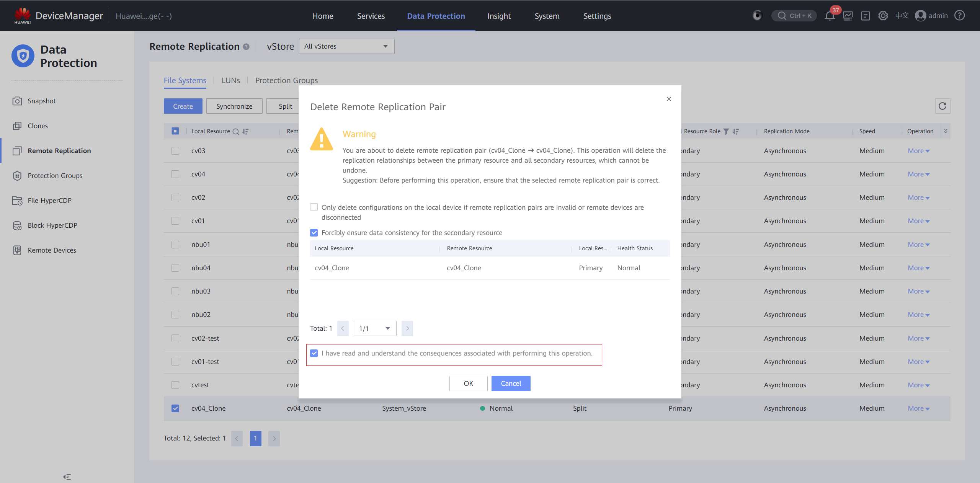Switch to the LUNs tab
The height and width of the screenshot is (483, 980).
tap(230, 80)
